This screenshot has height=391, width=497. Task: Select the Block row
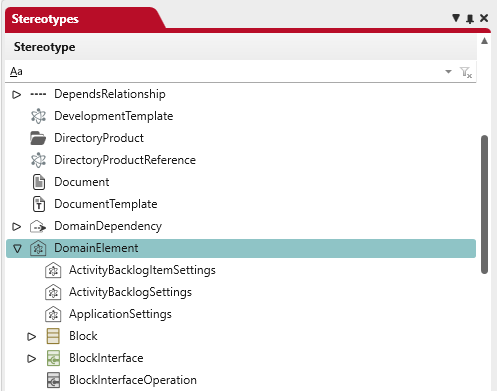(241, 336)
